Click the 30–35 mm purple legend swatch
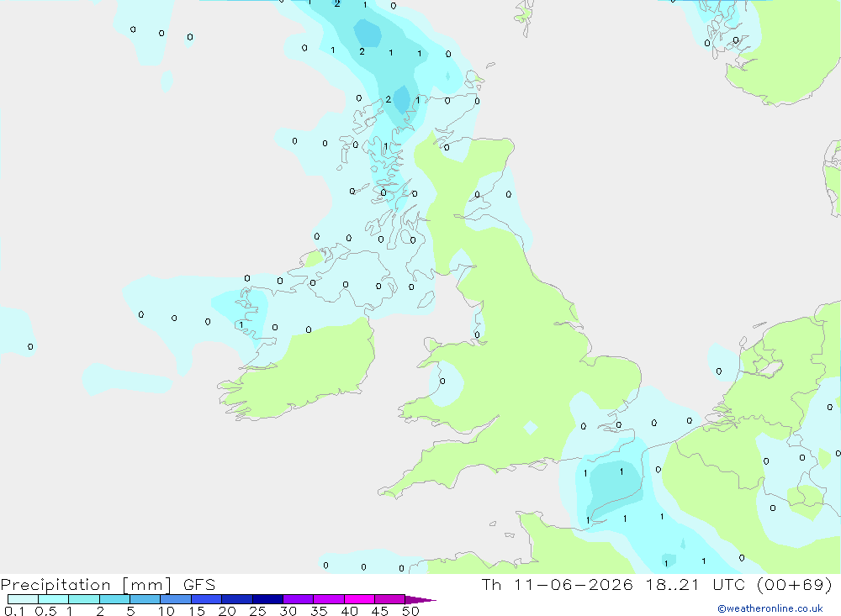The width and height of the screenshot is (841, 616). pos(299,599)
